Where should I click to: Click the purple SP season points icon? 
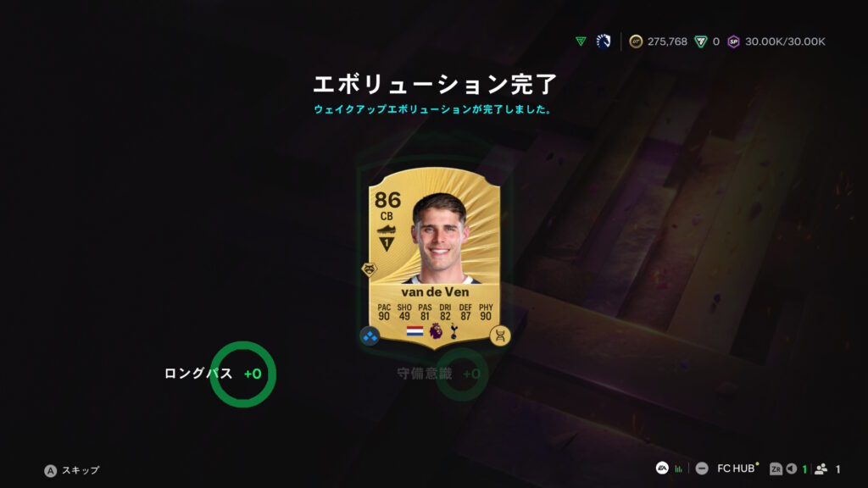(x=733, y=42)
